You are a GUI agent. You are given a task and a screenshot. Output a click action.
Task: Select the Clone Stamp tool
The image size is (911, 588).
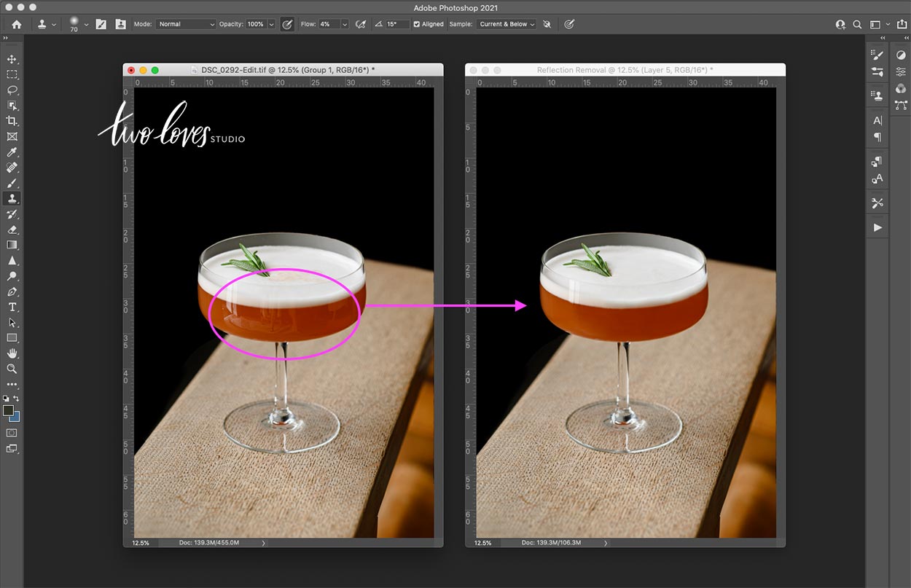click(12, 198)
